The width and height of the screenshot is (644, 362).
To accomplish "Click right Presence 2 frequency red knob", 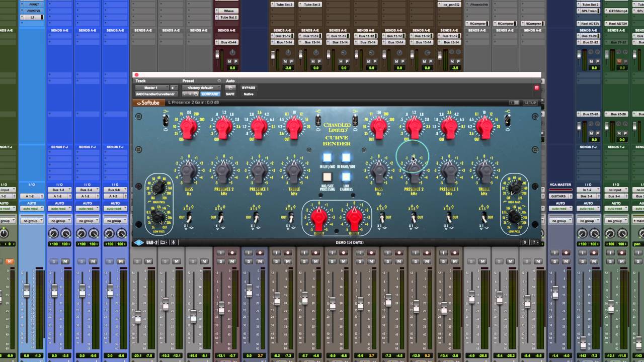I will [414, 128].
